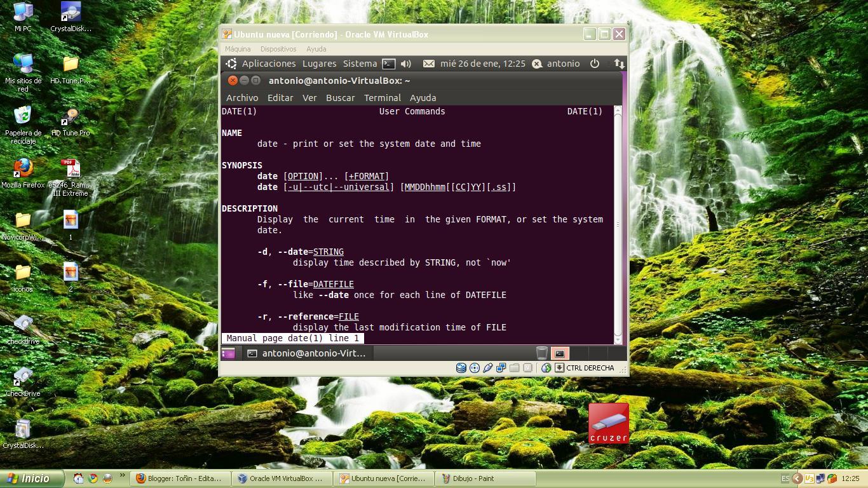Image resolution: width=868 pixels, height=488 pixels.
Task: Click the terminal scrollbar up arrow
Action: (618, 111)
